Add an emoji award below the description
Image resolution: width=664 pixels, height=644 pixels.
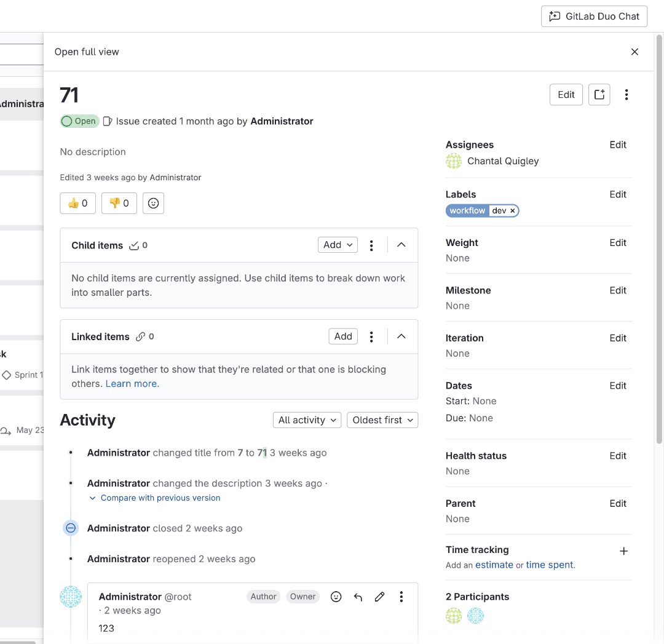153,203
